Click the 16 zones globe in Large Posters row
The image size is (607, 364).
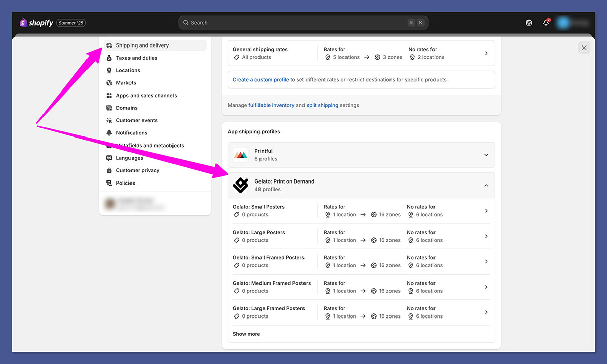374,240
